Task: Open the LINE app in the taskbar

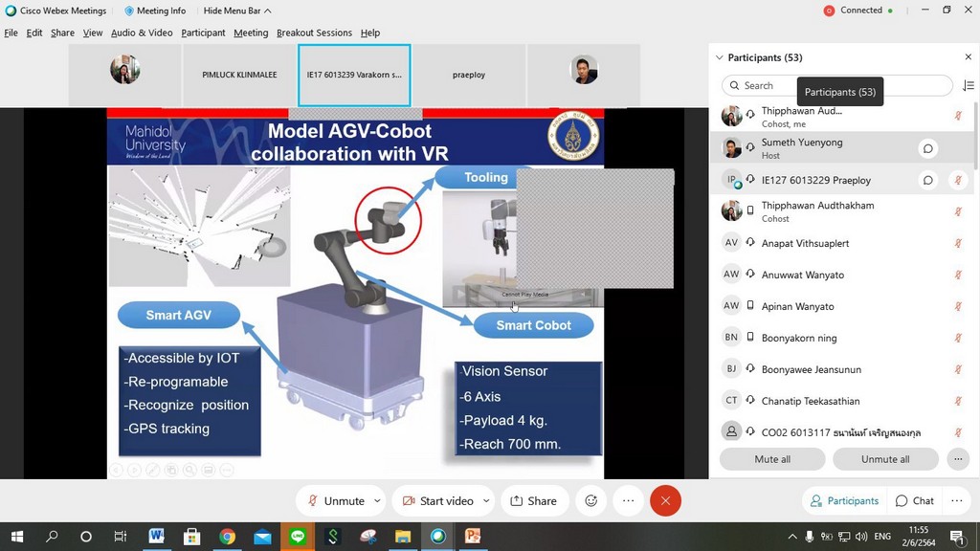Action: click(298, 537)
